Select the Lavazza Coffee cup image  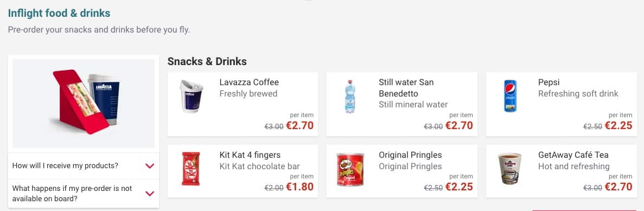(192, 97)
